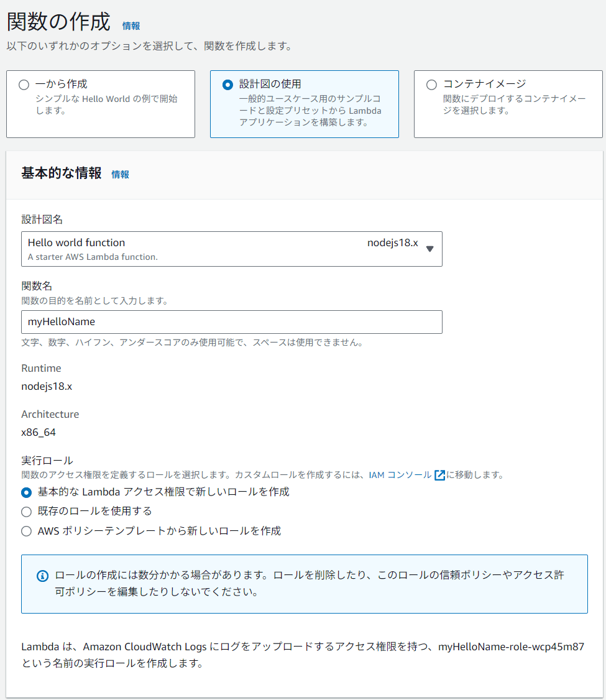Click the external link icon after IAM コンソール
606x700 pixels.
[x=439, y=475]
